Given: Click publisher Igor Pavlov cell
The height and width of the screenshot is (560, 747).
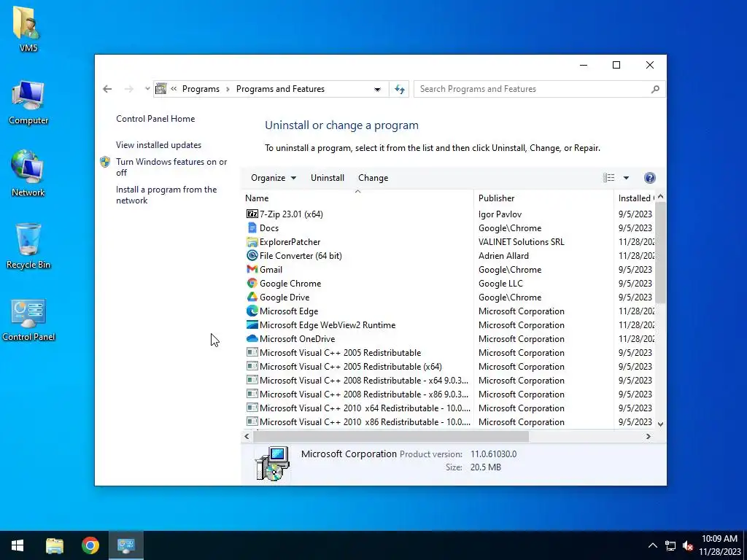Looking at the screenshot, I should pos(500,214).
